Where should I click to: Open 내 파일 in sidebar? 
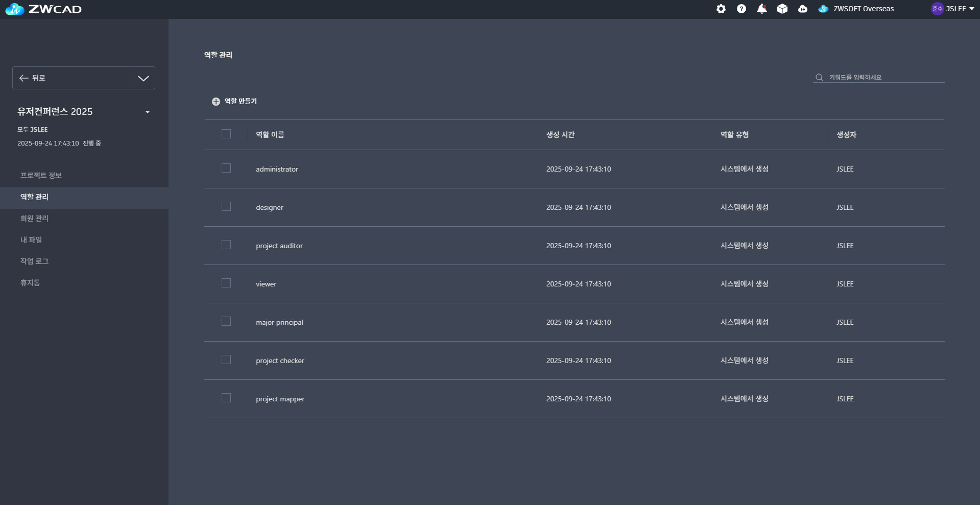(84, 239)
